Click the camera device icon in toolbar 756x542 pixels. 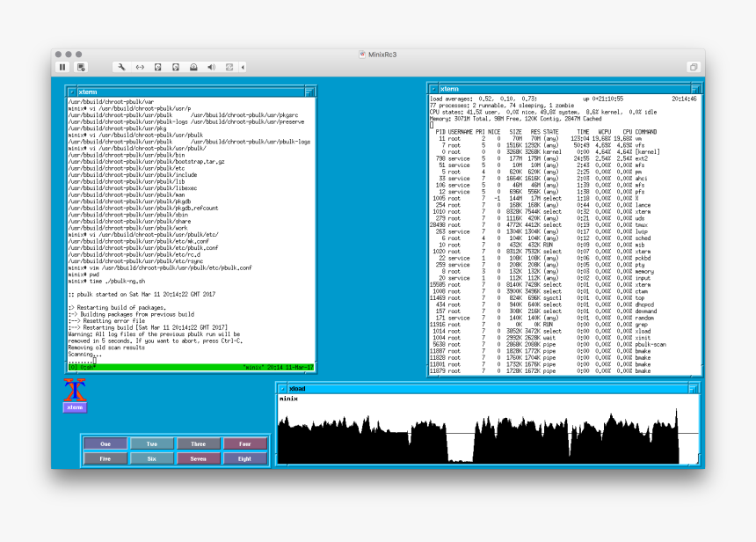193,67
